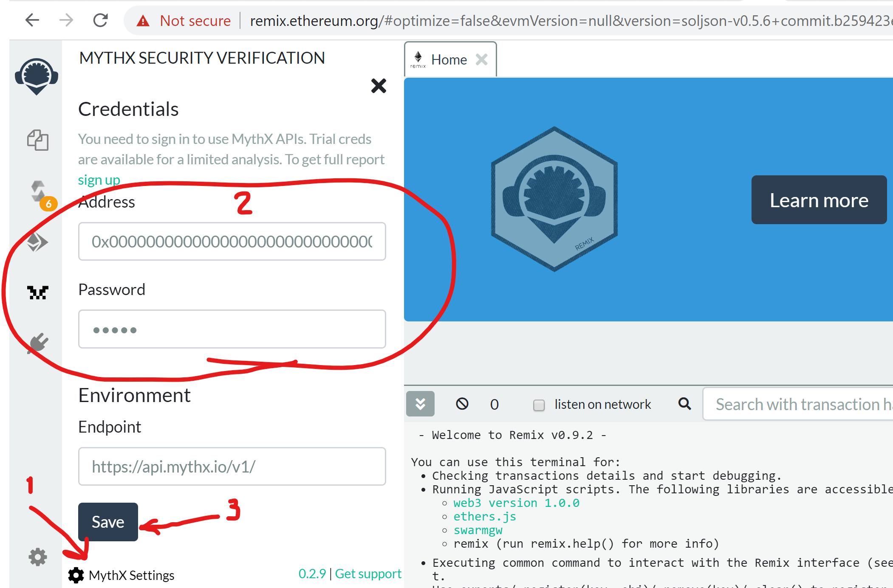Click the clear terminal icon
Image resolution: width=893 pixels, height=588 pixels.
coord(462,404)
